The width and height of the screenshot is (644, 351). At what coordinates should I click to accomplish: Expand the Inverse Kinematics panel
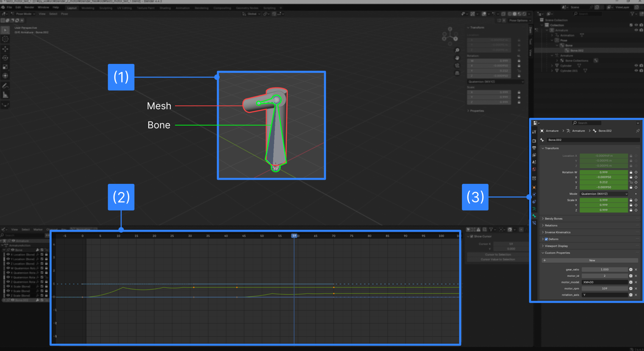click(x=557, y=232)
